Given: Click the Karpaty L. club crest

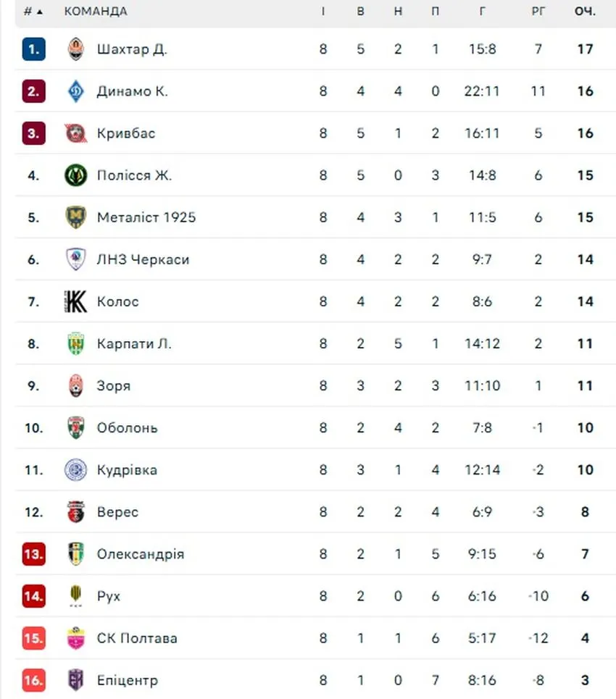Looking at the screenshot, I should [x=75, y=343].
